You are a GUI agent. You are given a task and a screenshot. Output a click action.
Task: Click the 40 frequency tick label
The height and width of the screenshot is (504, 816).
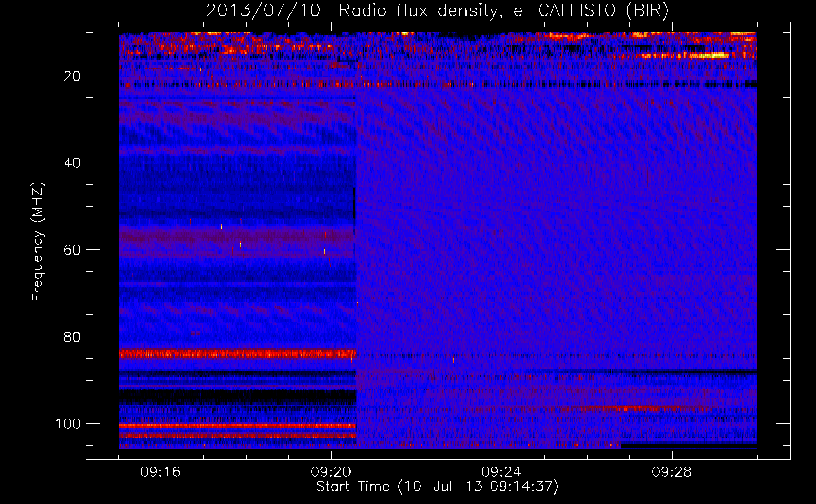click(73, 163)
